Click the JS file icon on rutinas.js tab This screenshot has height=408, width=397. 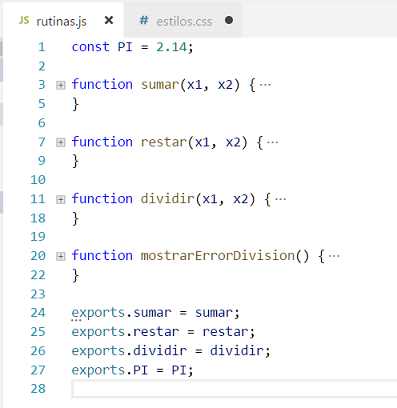pyautogui.click(x=24, y=21)
